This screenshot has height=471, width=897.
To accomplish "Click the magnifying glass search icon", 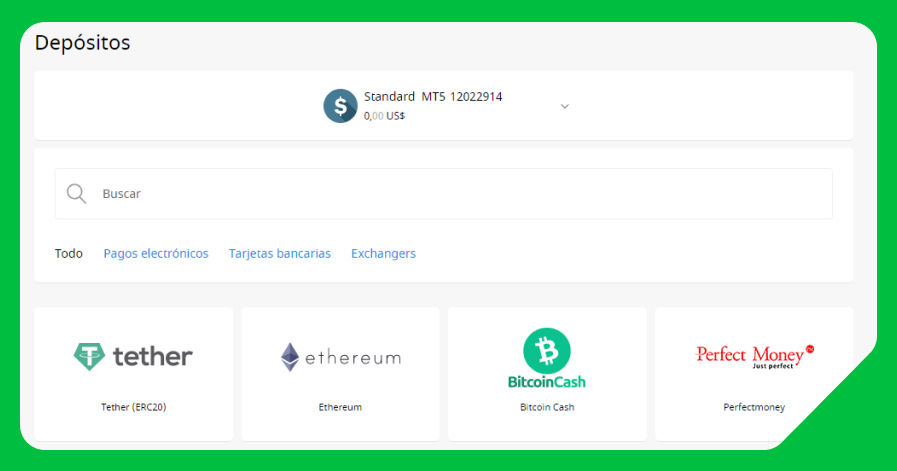I will [76, 194].
